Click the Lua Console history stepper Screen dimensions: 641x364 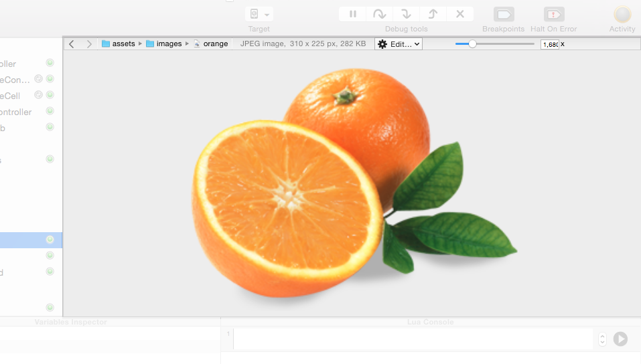[602, 339]
